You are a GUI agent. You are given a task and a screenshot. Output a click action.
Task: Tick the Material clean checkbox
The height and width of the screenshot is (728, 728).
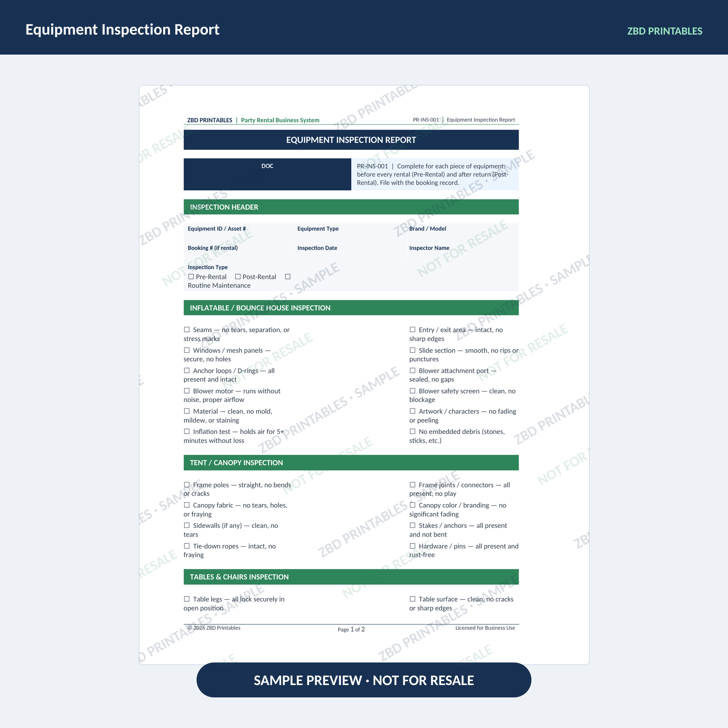point(186,411)
